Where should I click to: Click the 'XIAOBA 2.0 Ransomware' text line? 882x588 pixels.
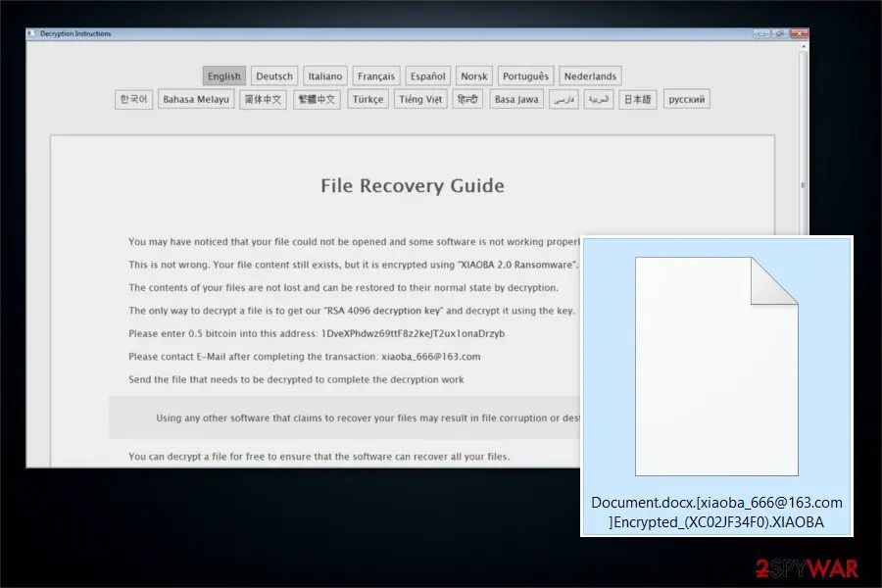tap(353, 265)
